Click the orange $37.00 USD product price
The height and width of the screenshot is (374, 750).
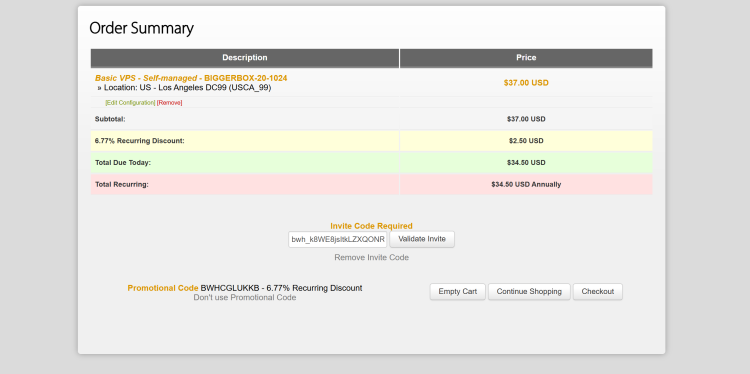point(526,83)
